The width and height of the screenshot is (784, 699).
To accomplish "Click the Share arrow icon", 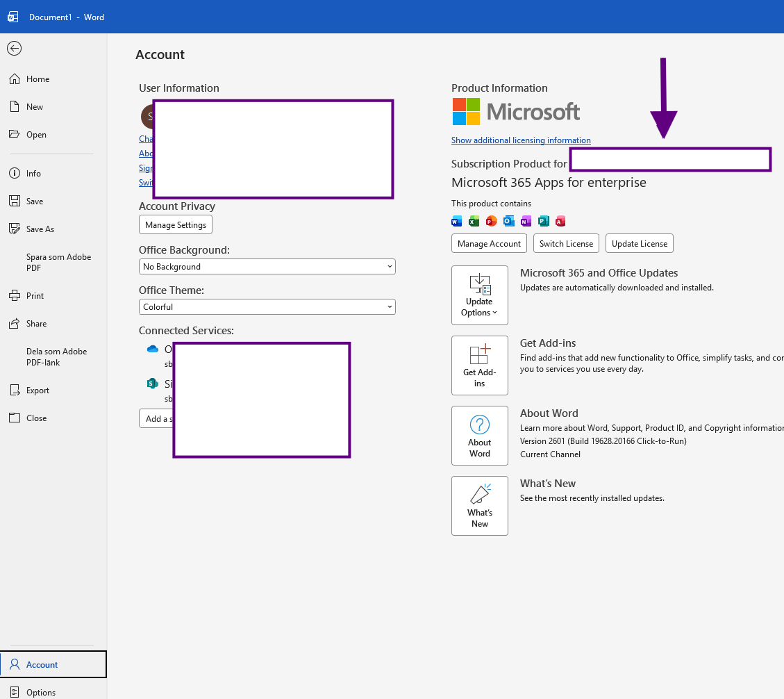I will (15, 323).
